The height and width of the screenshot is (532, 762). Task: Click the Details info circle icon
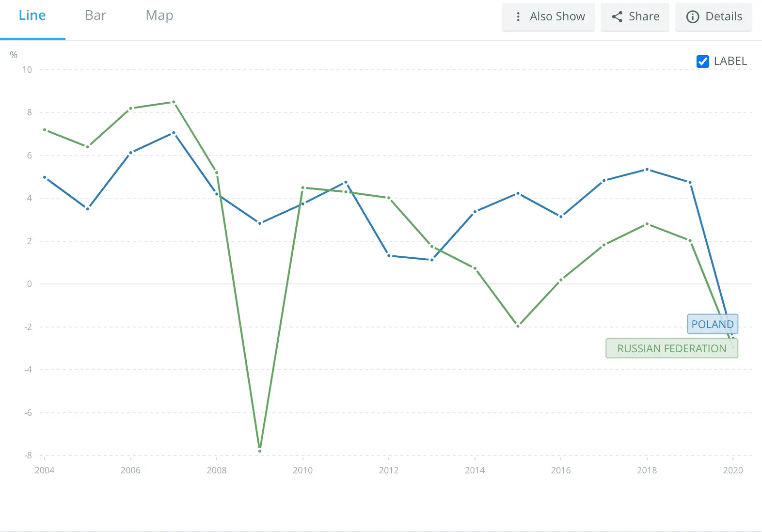[x=693, y=17]
